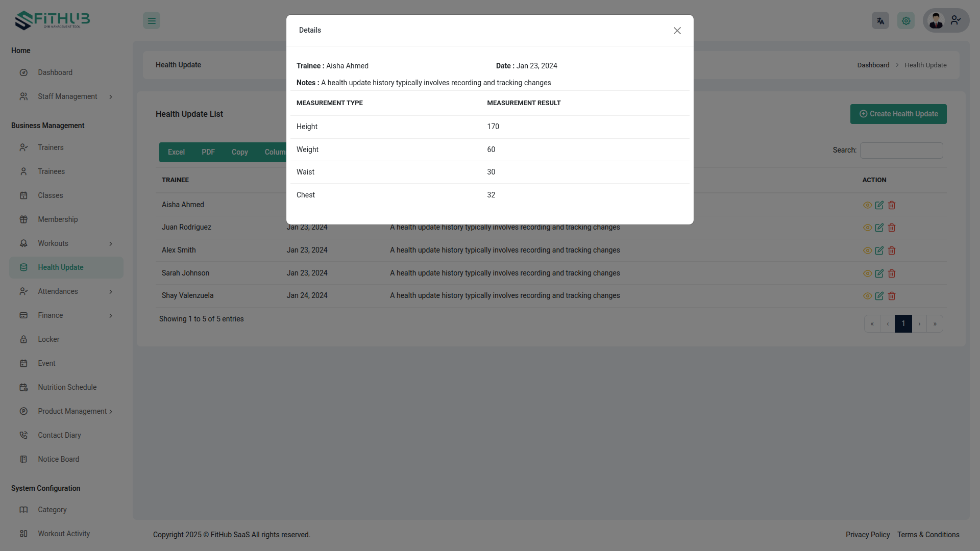Image resolution: width=980 pixels, height=551 pixels.
Task: Edit Juan Rodriguez's health update
Action: [879, 228]
